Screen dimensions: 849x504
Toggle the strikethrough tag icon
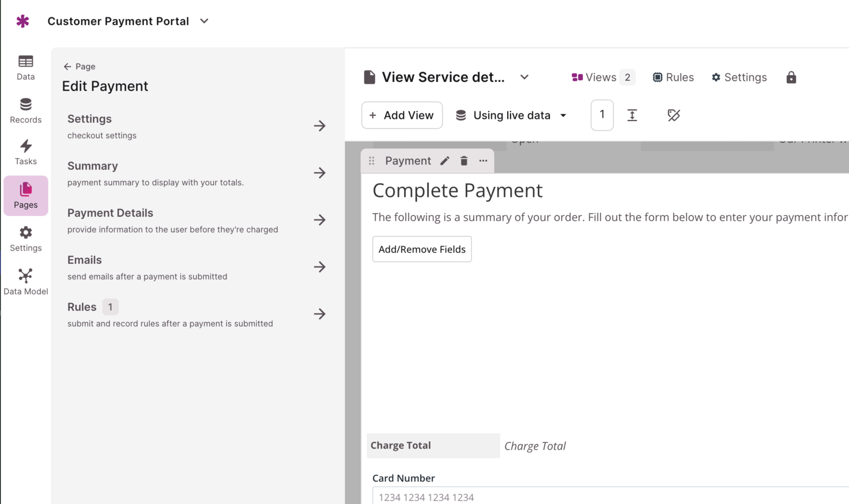pos(674,115)
